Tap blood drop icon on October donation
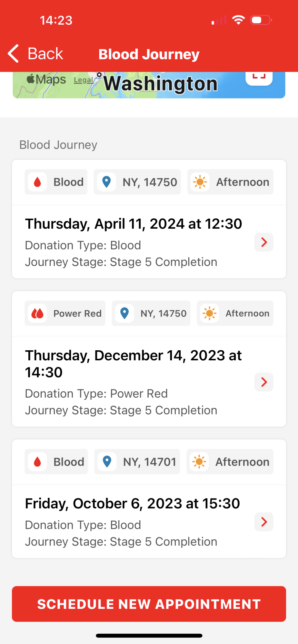The width and height of the screenshot is (298, 644). pyautogui.click(x=37, y=461)
